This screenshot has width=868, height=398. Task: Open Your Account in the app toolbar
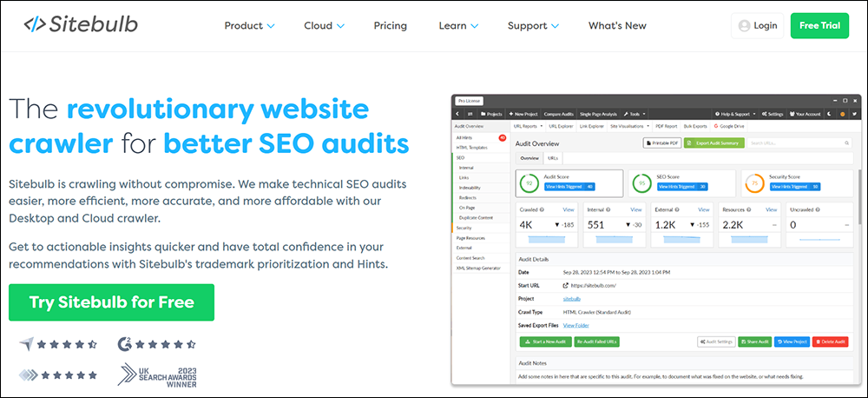pos(805,114)
